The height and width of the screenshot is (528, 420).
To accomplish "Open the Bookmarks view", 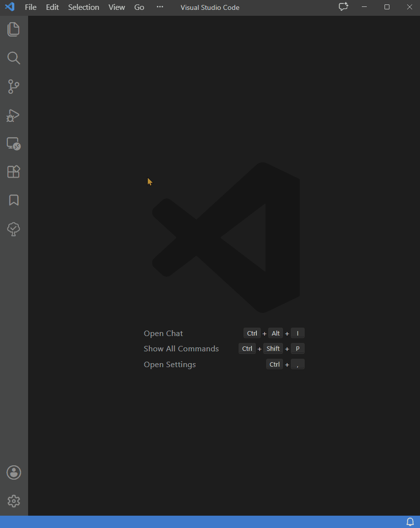I will [14, 200].
